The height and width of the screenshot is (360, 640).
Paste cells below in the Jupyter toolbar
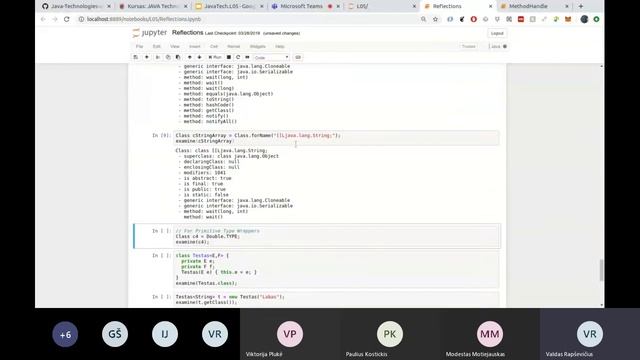[178, 58]
